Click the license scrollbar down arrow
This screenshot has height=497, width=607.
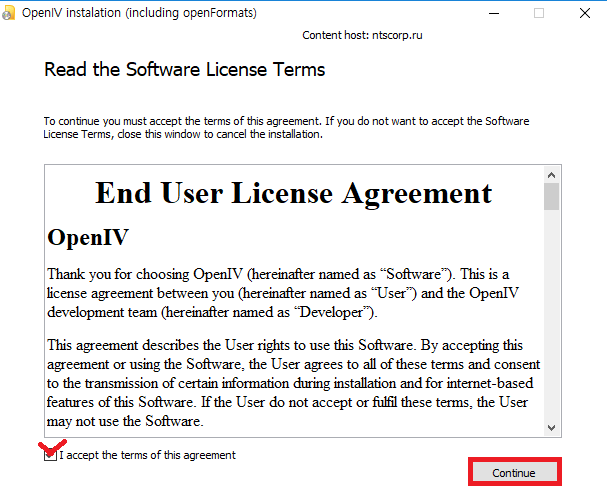(552, 428)
